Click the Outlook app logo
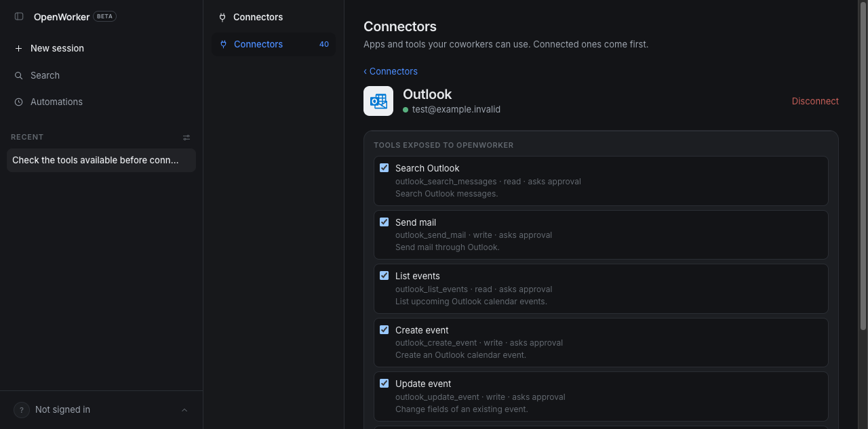 pyautogui.click(x=378, y=101)
